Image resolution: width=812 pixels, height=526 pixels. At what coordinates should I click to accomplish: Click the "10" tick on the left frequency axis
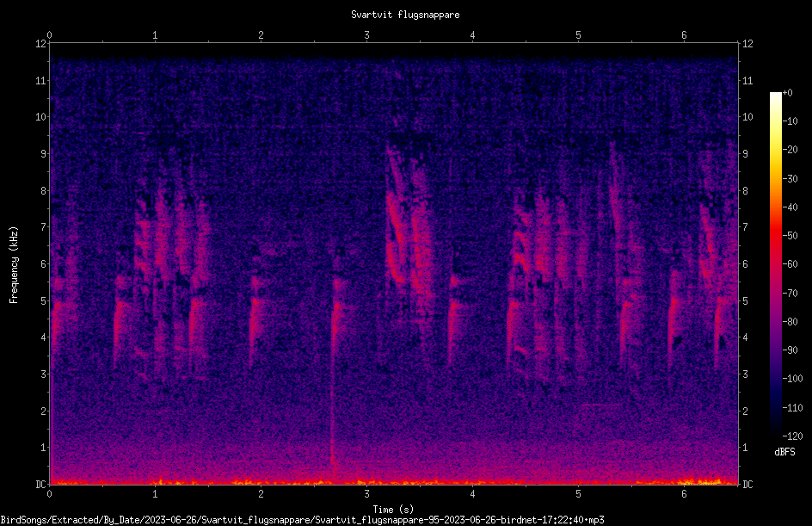(40, 117)
